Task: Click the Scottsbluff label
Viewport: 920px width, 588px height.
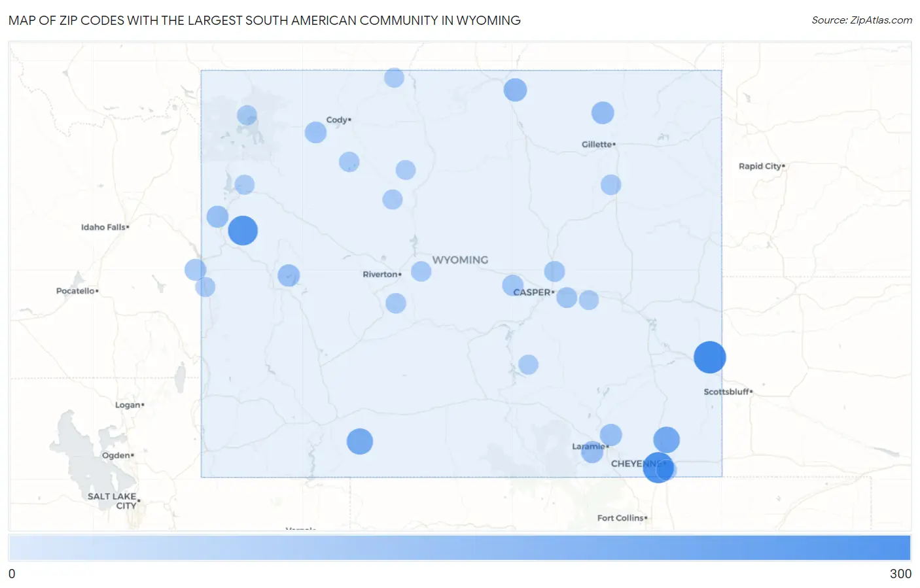Action: point(728,391)
